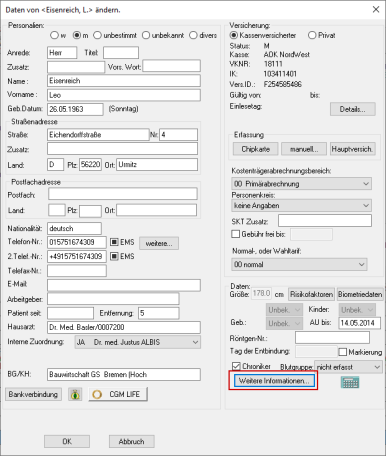Click the Ort field Urmitz
386x456 pixels.
(157, 165)
